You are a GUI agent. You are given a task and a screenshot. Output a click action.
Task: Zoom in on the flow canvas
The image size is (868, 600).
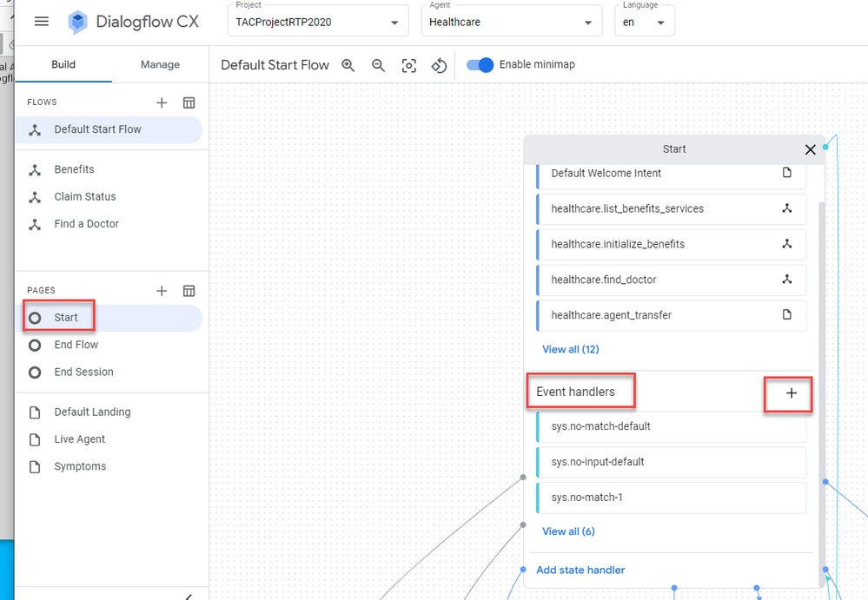pyautogui.click(x=348, y=65)
